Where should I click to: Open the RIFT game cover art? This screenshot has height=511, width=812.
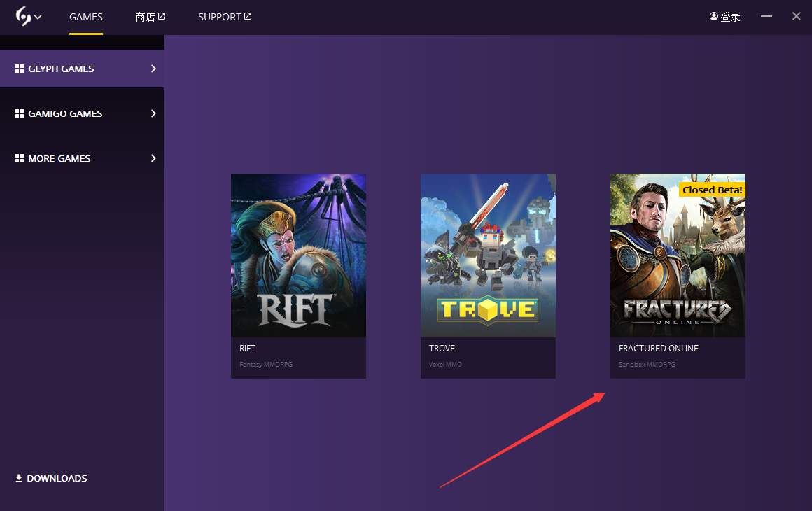(298, 255)
